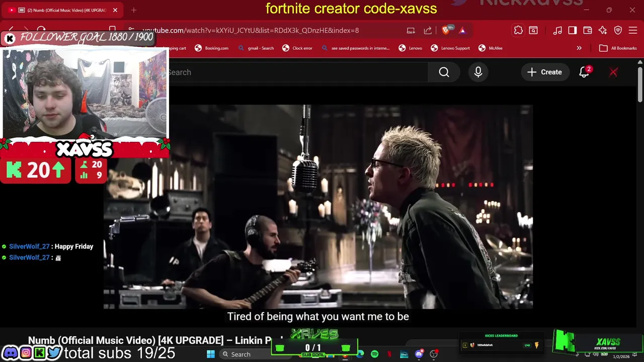
Task: Open the Windows Start menu
Action: (x=211, y=354)
